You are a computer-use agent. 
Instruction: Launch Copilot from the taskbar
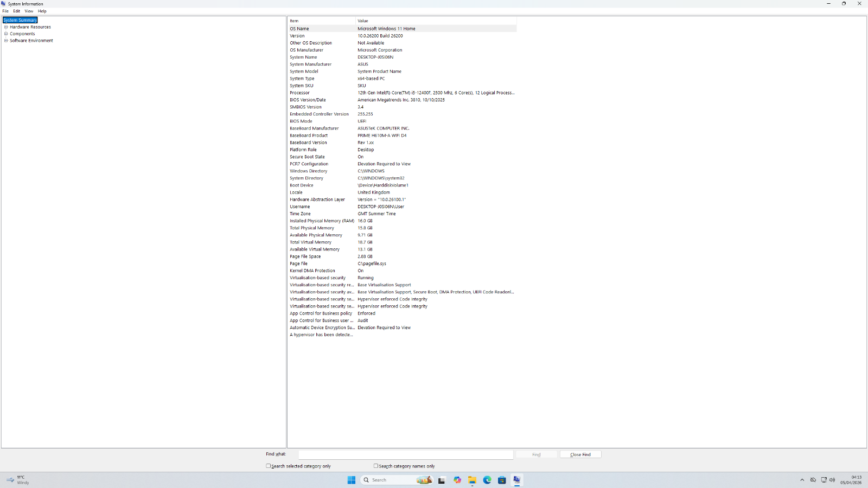[457, 480]
